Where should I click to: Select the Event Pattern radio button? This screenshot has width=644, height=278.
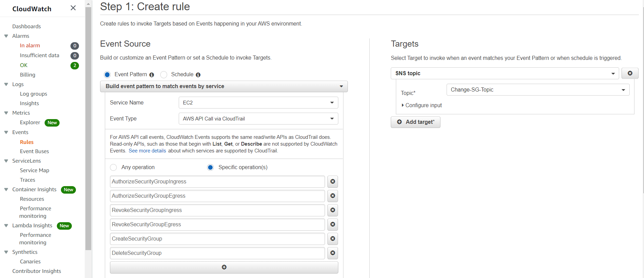tap(107, 75)
